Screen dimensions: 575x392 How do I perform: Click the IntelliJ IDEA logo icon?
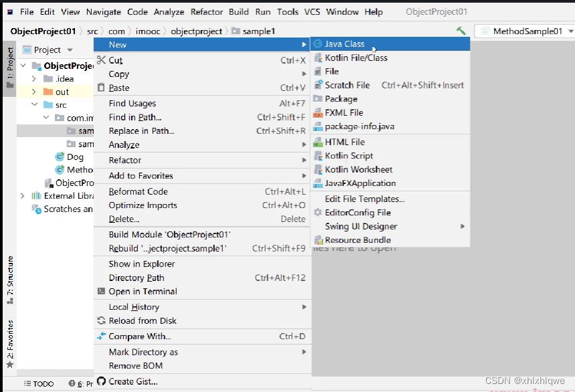tap(10, 12)
